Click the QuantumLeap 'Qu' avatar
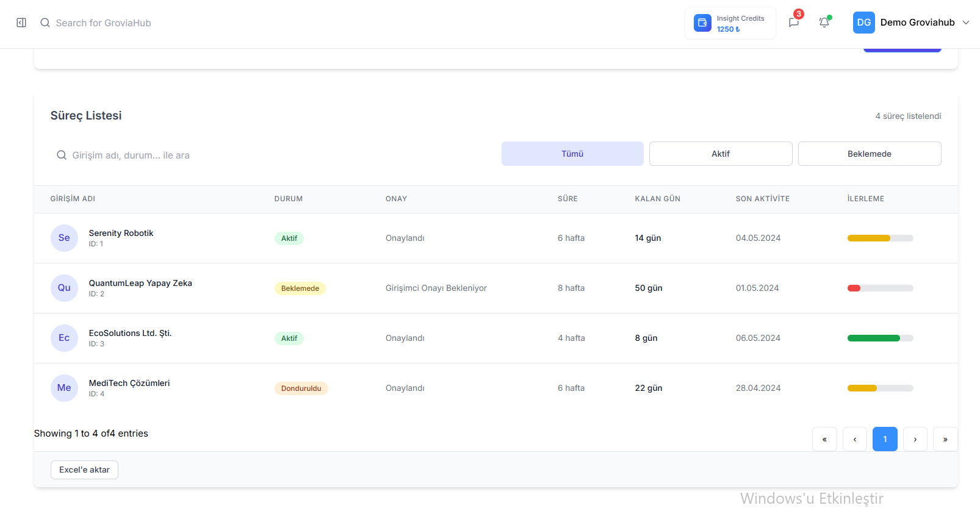The image size is (980, 511). coord(64,288)
